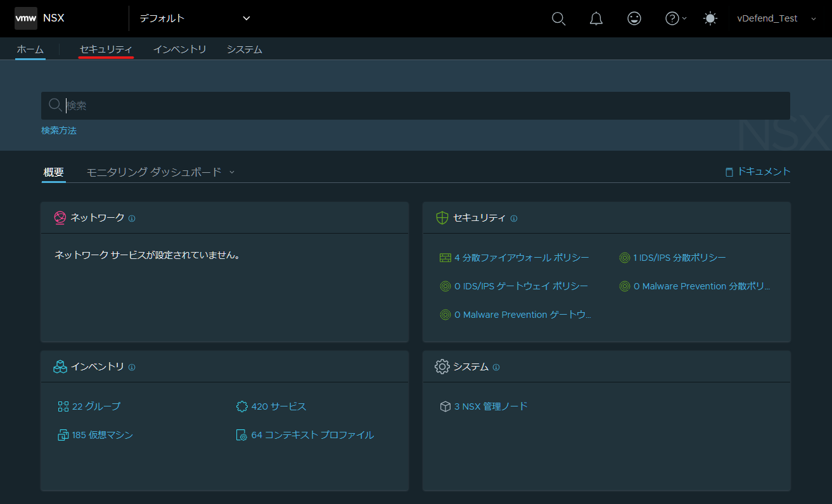Go to the インベントリ tab
832x504 pixels.
180,49
